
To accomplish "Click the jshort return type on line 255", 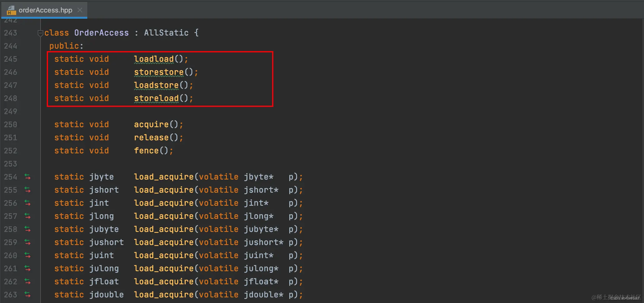I will (104, 190).
